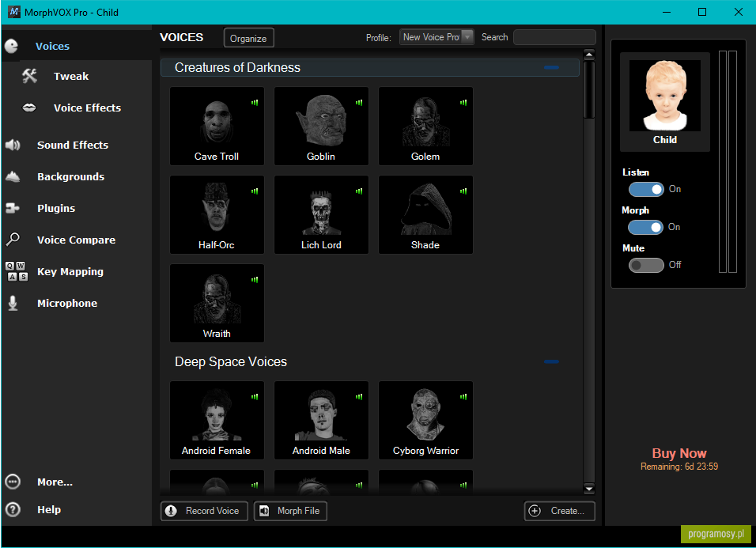The height and width of the screenshot is (548, 756).
Task: Click Lich Lord's green signal bars icon
Action: coord(359,191)
